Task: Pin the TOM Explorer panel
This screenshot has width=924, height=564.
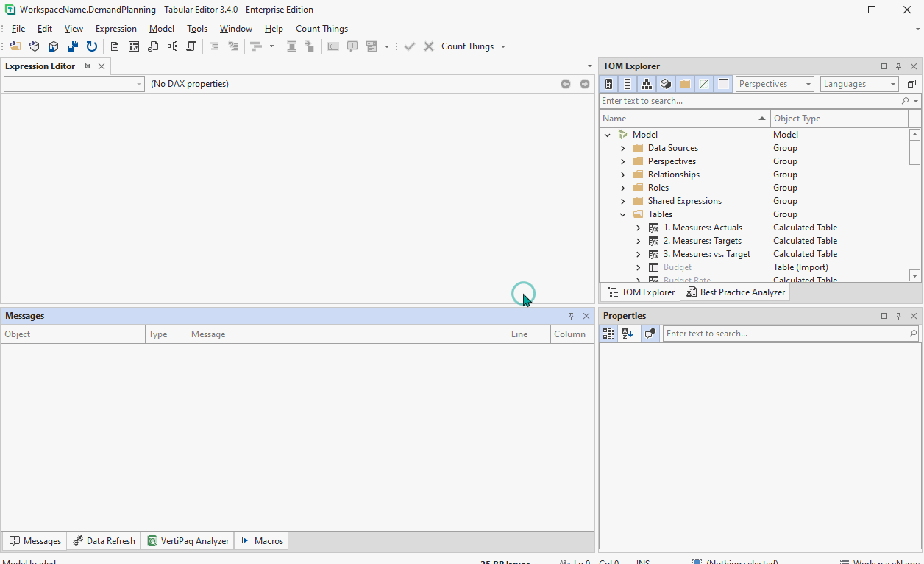Action: pyautogui.click(x=898, y=66)
